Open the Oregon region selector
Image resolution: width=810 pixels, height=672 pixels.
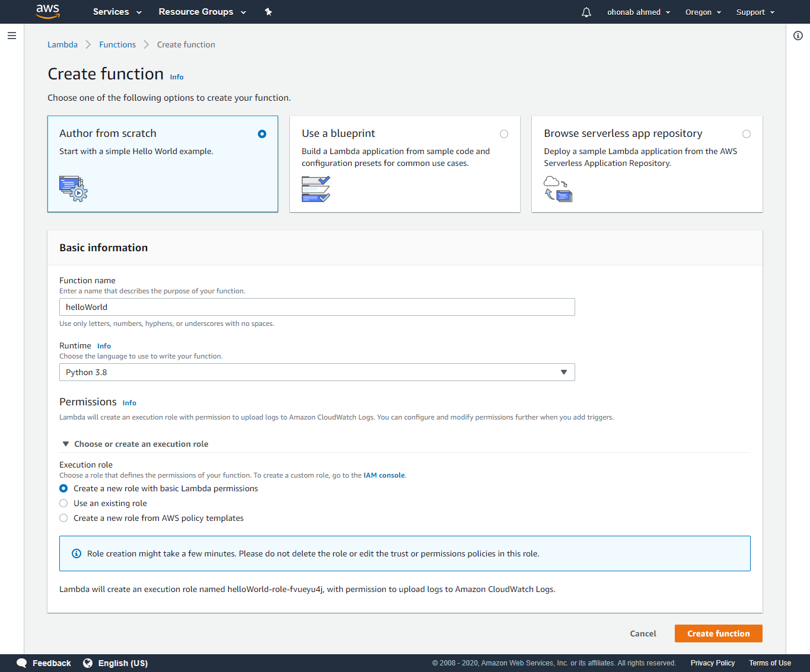tap(703, 12)
